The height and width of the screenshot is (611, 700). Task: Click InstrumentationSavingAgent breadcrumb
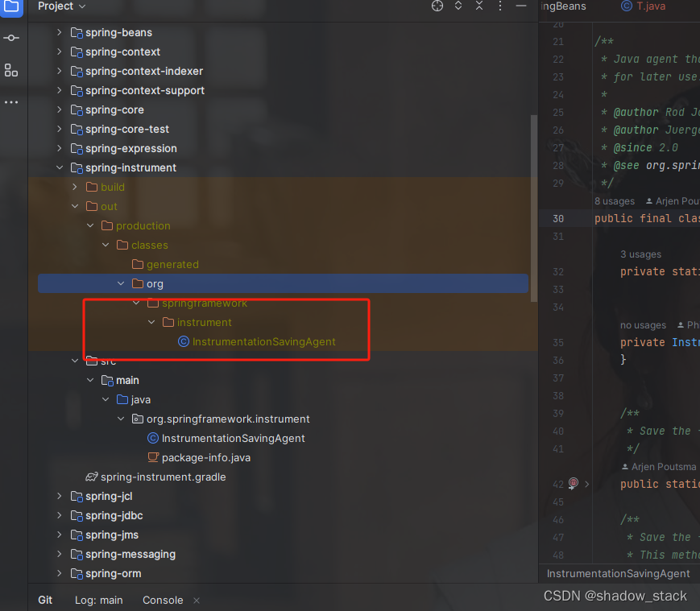(x=619, y=573)
